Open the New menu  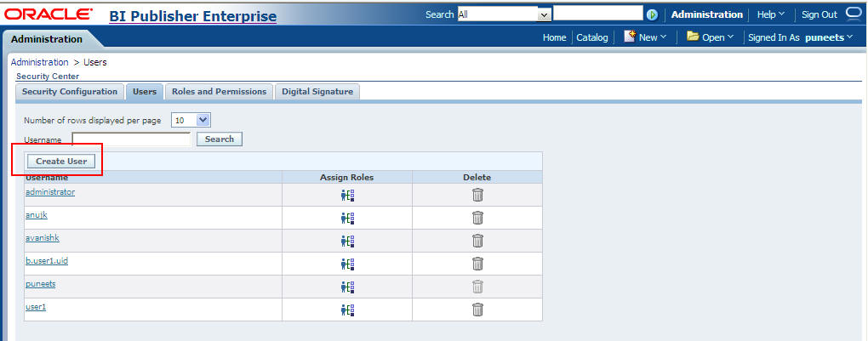point(645,37)
